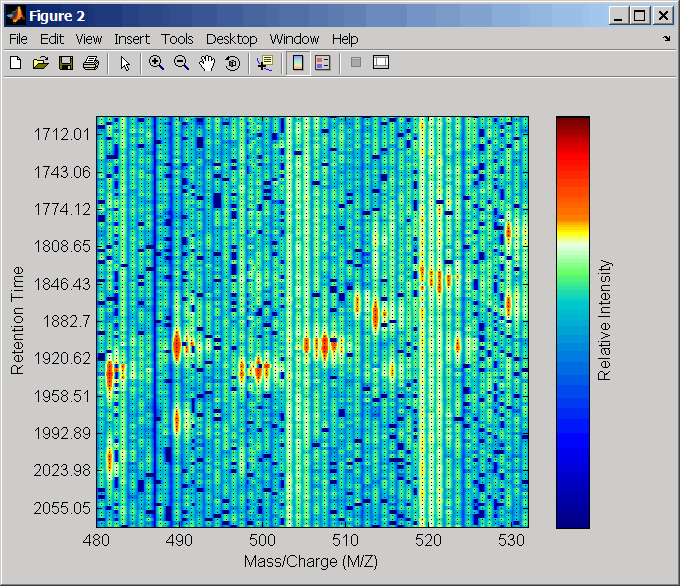Click the Hide Plot Tools button
Viewport: 680px width, 586px height.
tap(355, 63)
